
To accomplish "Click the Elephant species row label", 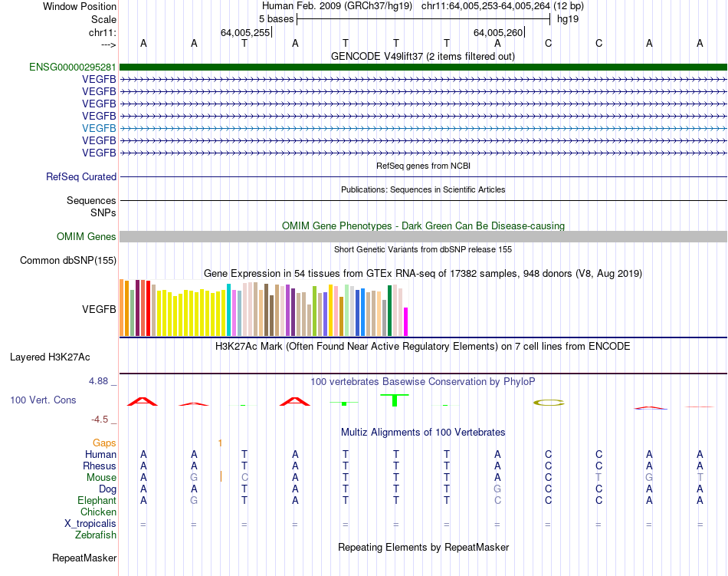I will pyautogui.click(x=97, y=500).
